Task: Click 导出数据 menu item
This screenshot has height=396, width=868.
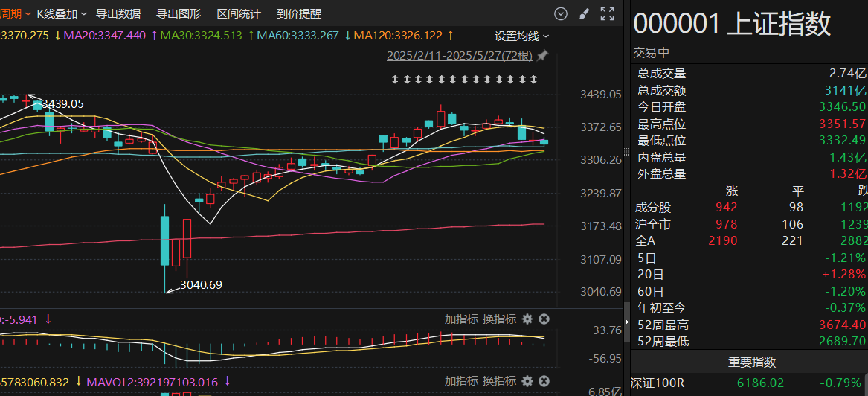Action: point(118,14)
